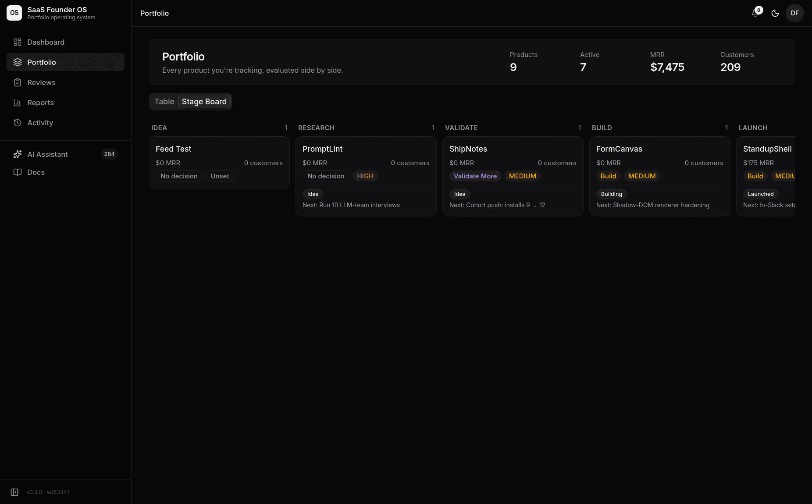Select the Stage Board tab
Image resolution: width=812 pixels, height=504 pixels.
point(204,102)
